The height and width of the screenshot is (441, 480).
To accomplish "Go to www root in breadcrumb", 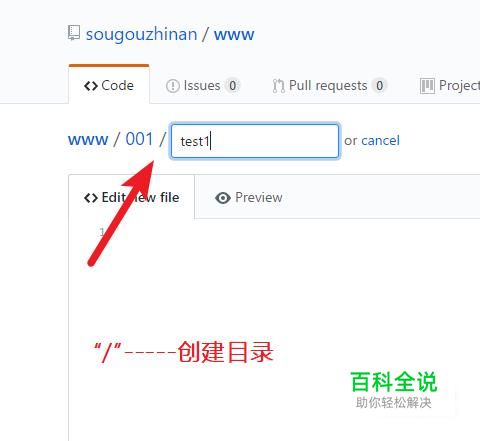I will pyautogui.click(x=88, y=139).
